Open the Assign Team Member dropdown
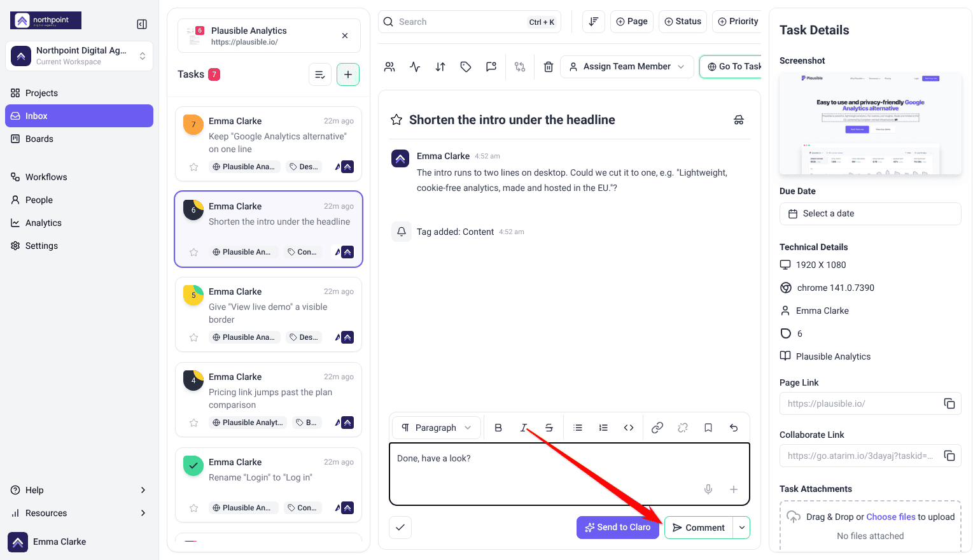The image size is (980, 560). pos(627,67)
